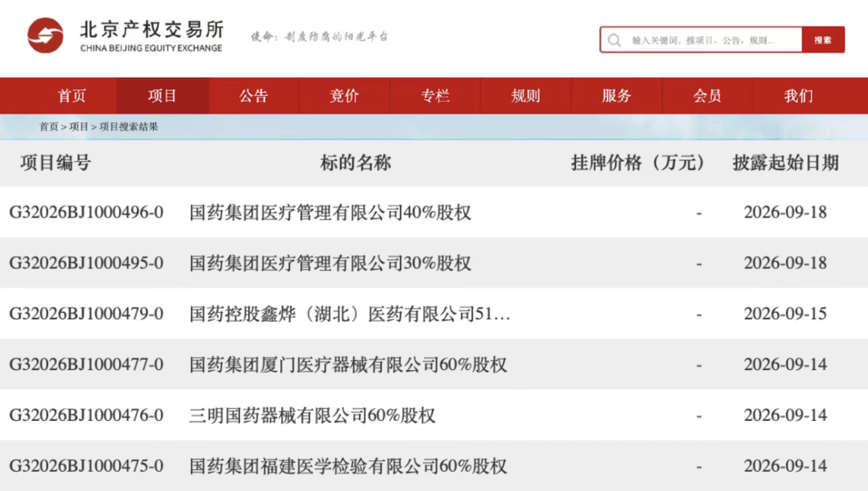Viewport: 868px width, 491px height.
Task: Open 国药集团福建医学检验有限公司60%股权 listing
Action: (x=348, y=466)
